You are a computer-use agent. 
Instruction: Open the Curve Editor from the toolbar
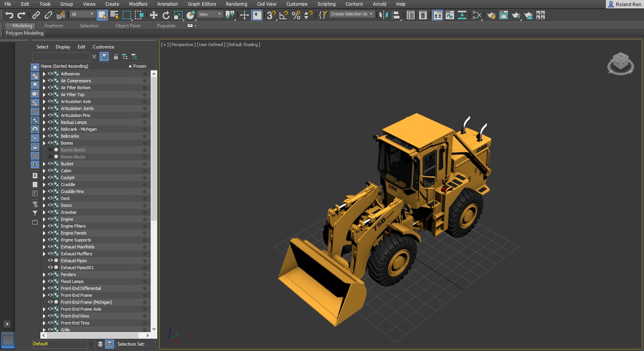[449, 15]
